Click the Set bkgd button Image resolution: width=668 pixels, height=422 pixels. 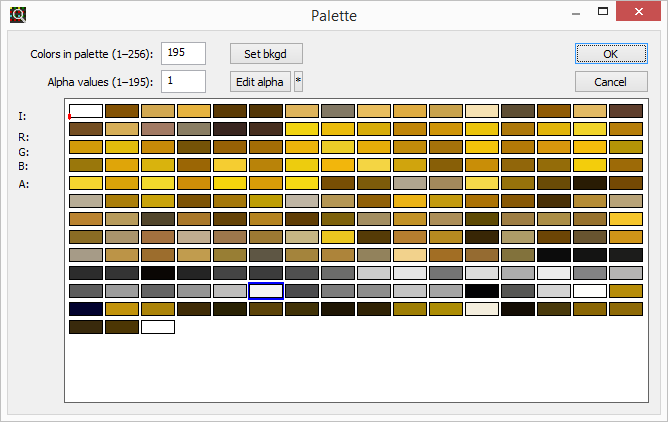[266, 54]
